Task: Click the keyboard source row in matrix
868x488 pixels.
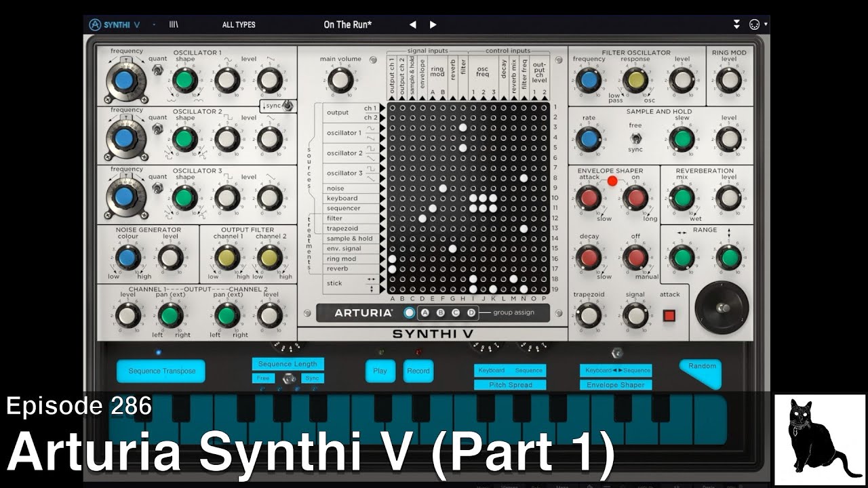Action: (351, 198)
